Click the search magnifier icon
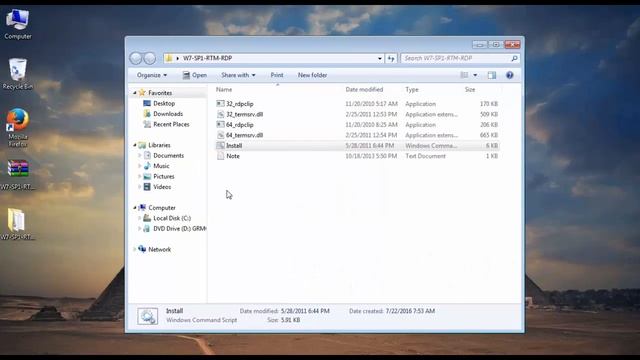This screenshot has height=360, width=640. point(514,58)
